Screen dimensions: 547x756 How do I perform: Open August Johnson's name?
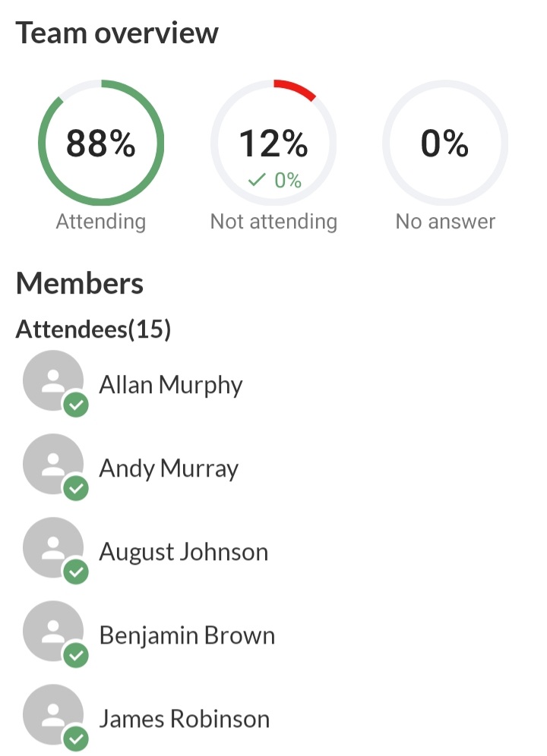(x=184, y=552)
